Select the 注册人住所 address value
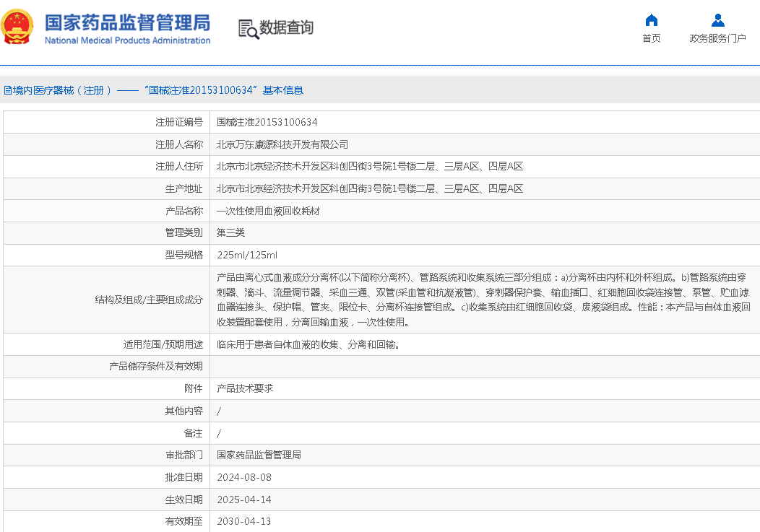 (370, 166)
